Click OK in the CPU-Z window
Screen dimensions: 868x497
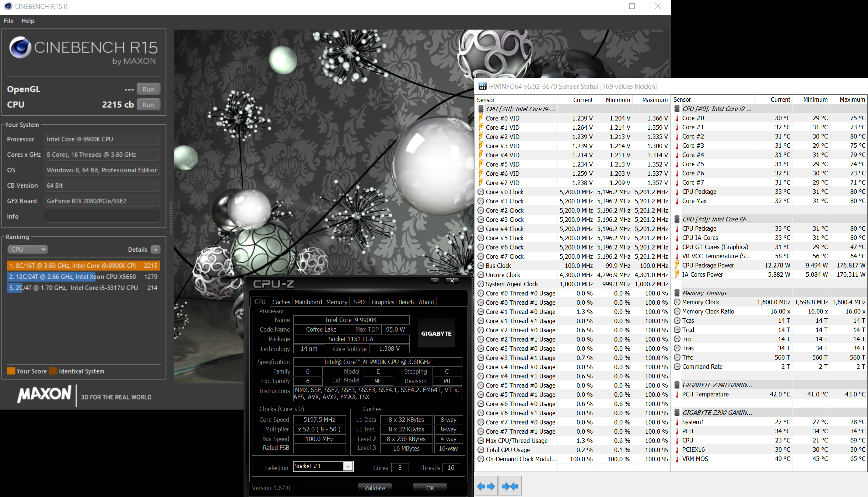(430, 488)
